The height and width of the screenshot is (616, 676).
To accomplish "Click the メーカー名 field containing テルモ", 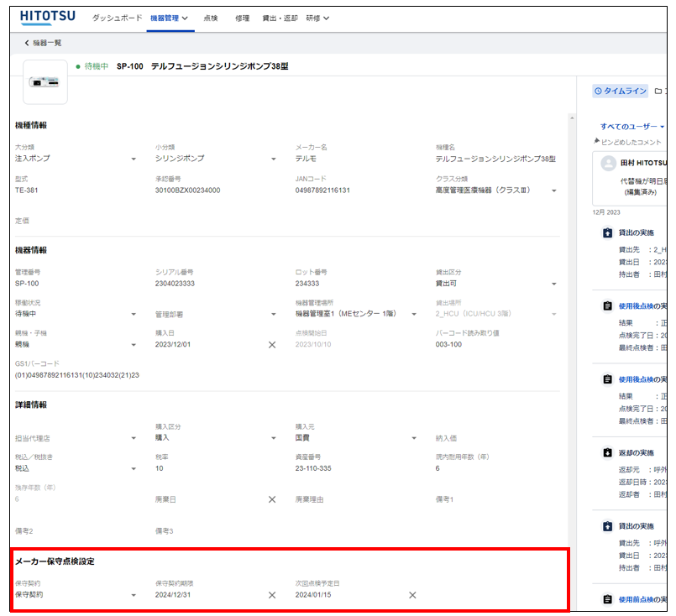I will click(x=356, y=159).
